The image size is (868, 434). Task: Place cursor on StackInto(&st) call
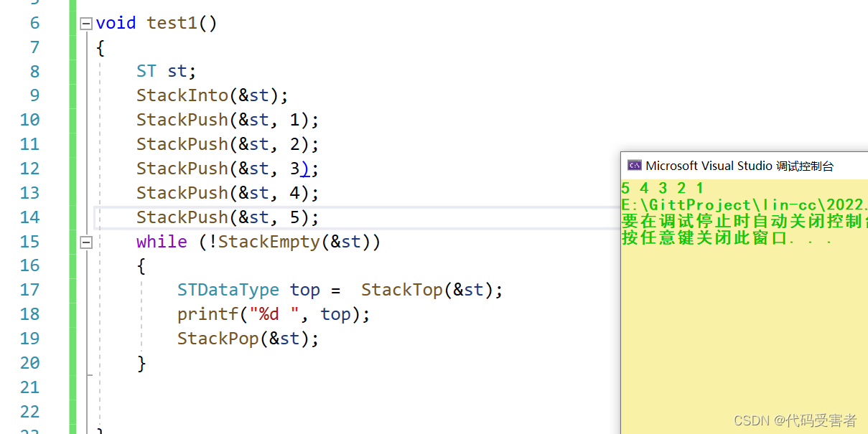pos(213,95)
